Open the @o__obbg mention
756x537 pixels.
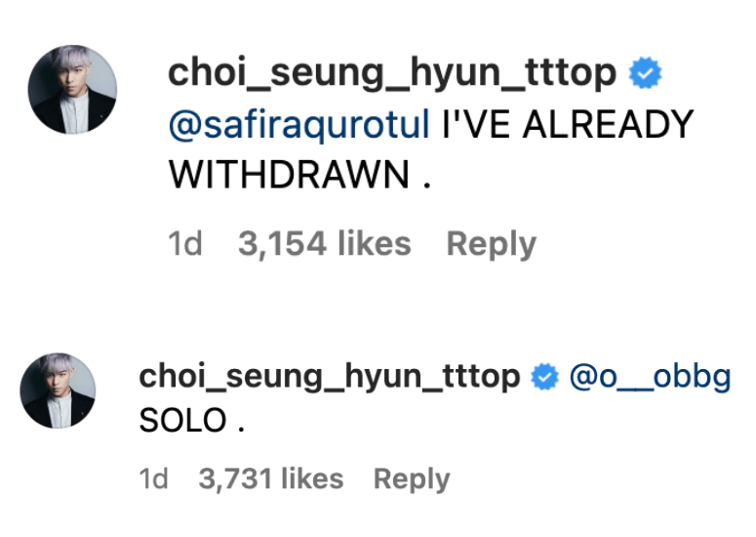[x=649, y=378]
